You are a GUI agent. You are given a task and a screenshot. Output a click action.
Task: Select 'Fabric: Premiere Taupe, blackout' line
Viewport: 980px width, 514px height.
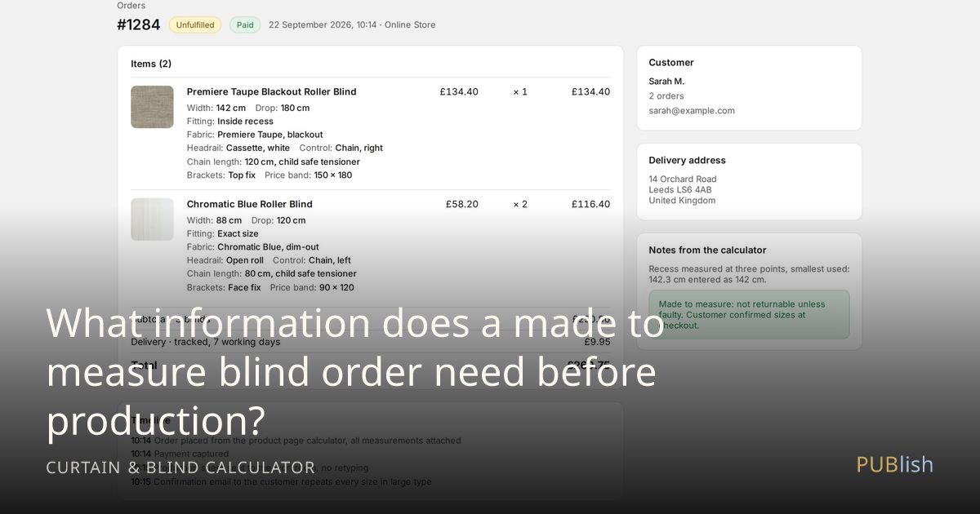255,135
